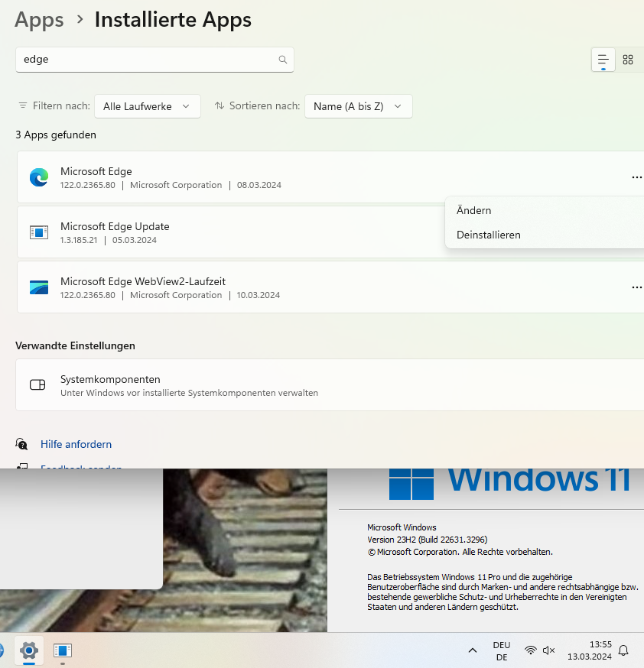Click the Edge Update version 1.3.185.21
The width and height of the screenshot is (644, 668).
pos(79,240)
